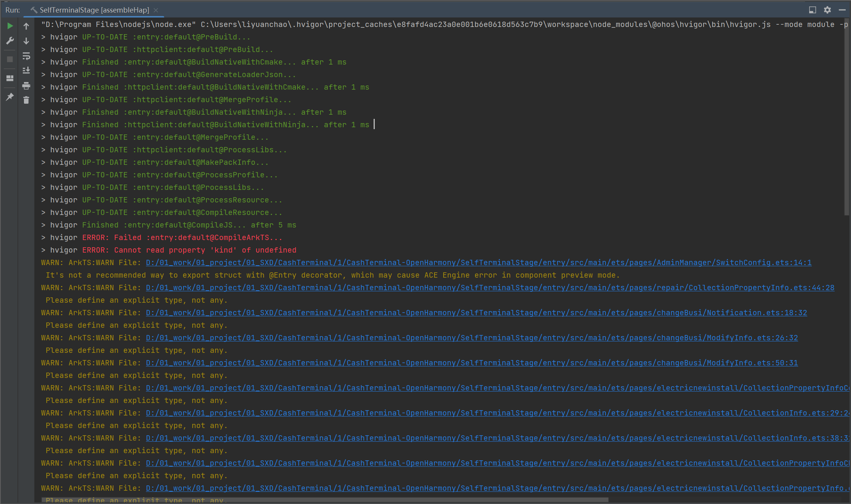The image size is (851, 504).
Task: Click the 'UP-TO-DATE :entry:default@CompileResource' line
Action: 162,213
